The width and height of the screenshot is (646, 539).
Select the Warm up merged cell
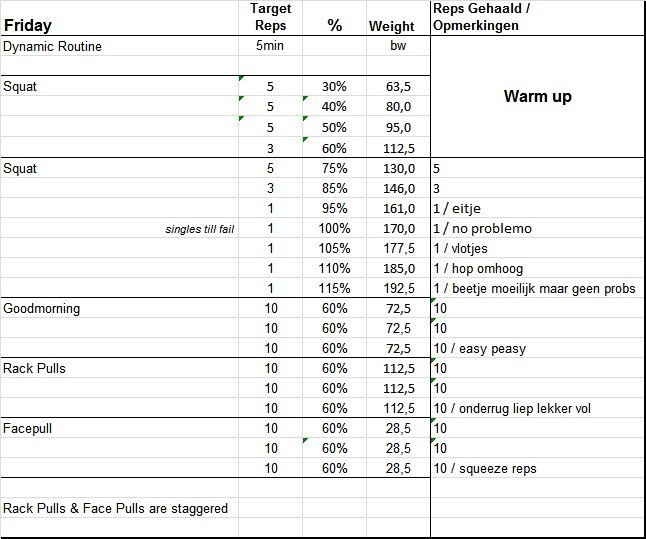point(537,99)
